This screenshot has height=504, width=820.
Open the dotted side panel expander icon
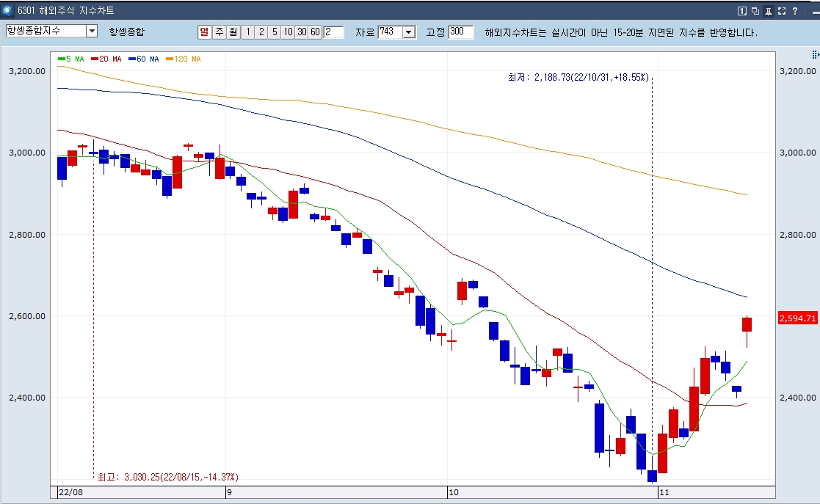pos(815,54)
